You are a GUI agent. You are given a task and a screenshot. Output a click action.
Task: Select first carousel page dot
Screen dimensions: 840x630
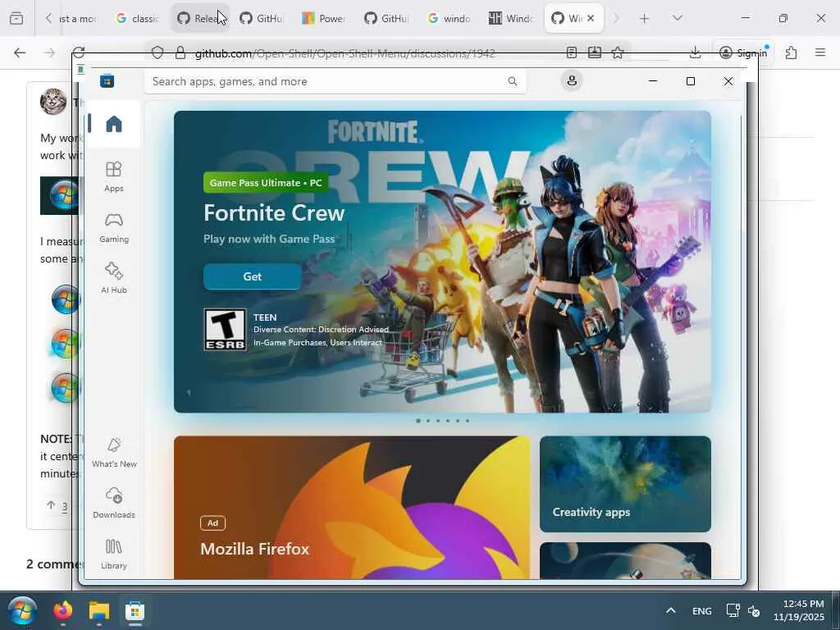click(418, 421)
